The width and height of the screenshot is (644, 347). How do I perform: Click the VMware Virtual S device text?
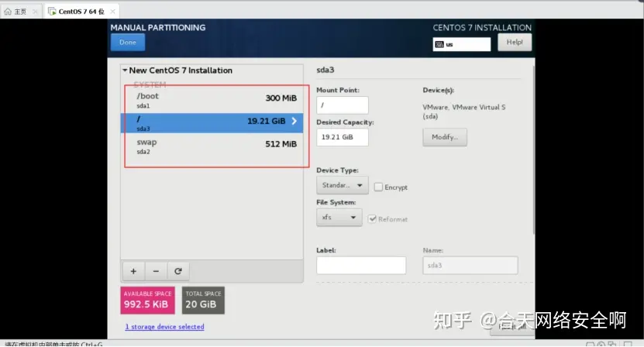coord(464,112)
